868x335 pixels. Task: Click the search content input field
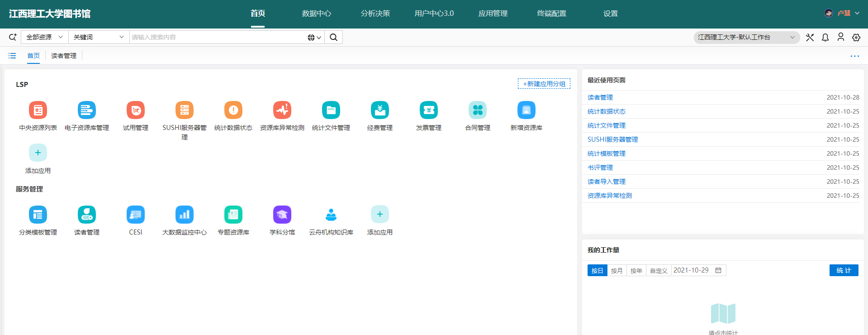coord(217,37)
